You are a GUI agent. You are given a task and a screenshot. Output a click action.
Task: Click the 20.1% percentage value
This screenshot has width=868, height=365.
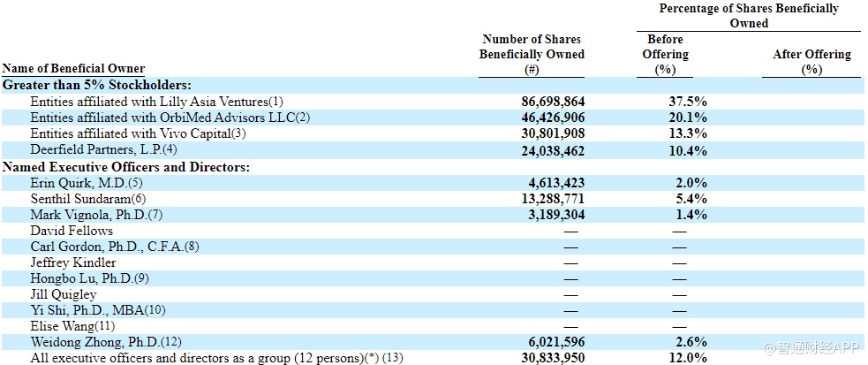(688, 118)
